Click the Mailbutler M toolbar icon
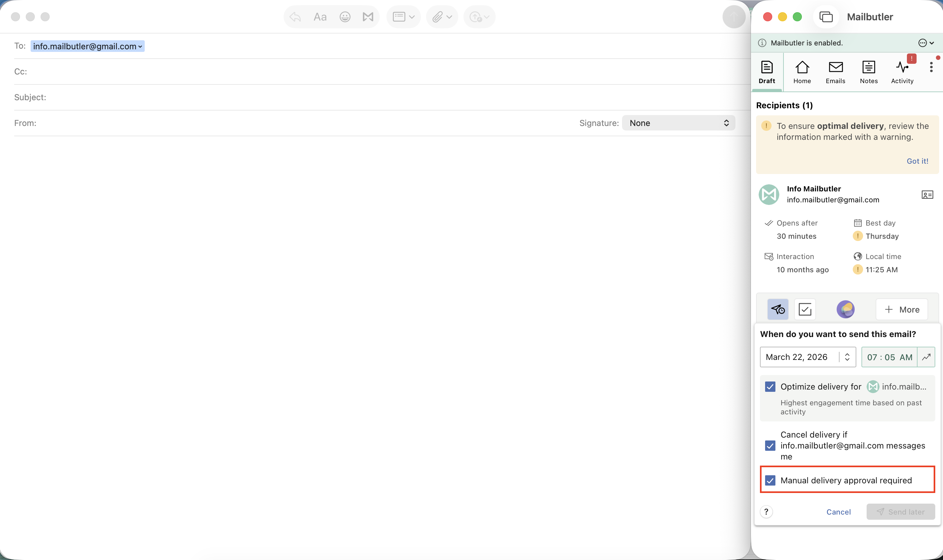 368,17
